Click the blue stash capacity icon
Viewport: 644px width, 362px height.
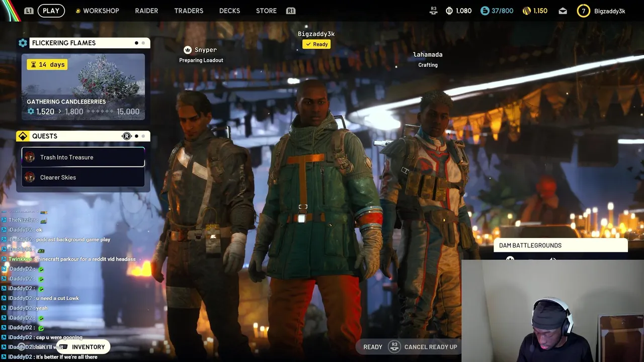tap(485, 11)
